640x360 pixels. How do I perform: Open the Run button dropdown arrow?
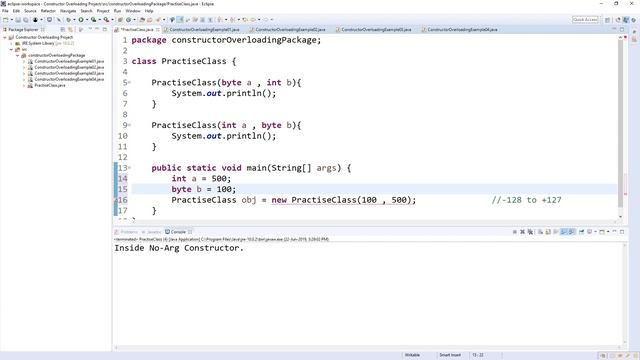[87, 20]
